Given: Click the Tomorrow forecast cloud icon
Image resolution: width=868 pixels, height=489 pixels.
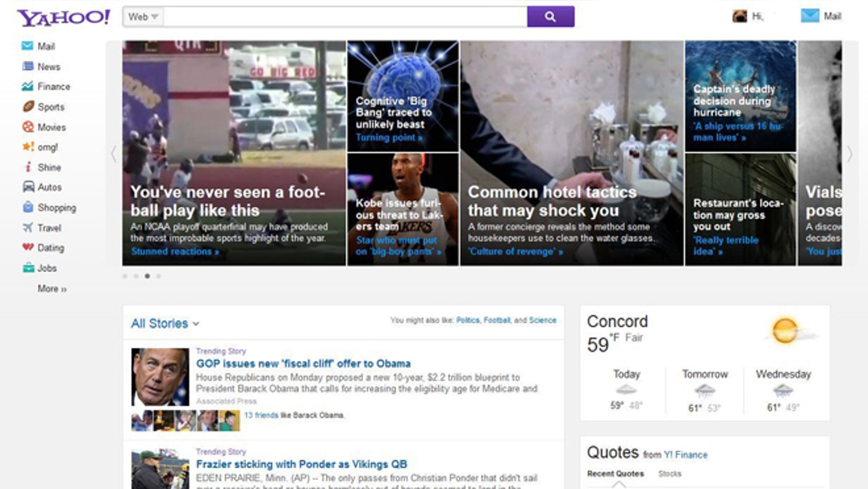Looking at the screenshot, I should click(x=704, y=390).
